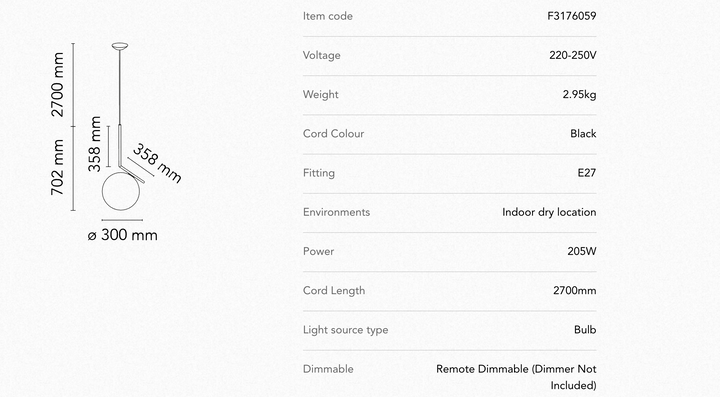720x397 pixels.
Task: Click the Voltage row label
Action: click(321, 56)
